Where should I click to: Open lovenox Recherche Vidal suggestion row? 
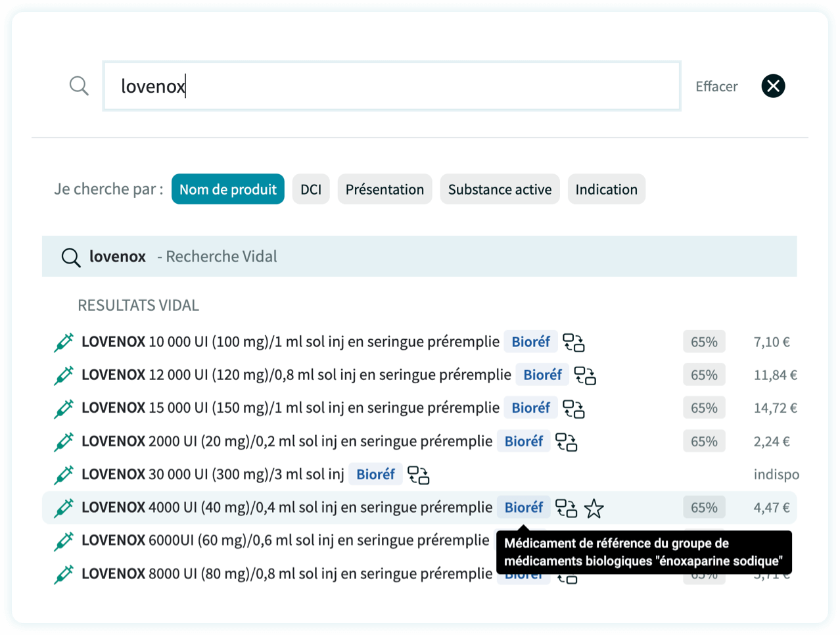pos(419,256)
